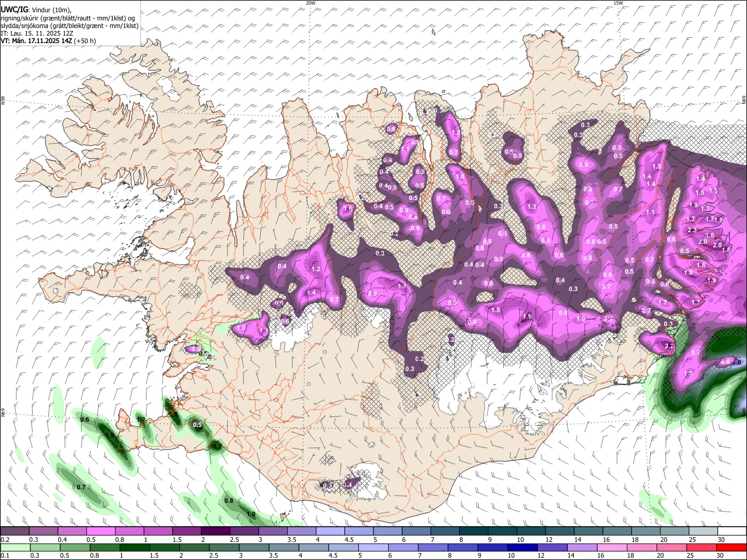The width and height of the screenshot is (747, 560).
Task: Pick the light lavender 4 swatch in upper snow scale
Action: 330,531
